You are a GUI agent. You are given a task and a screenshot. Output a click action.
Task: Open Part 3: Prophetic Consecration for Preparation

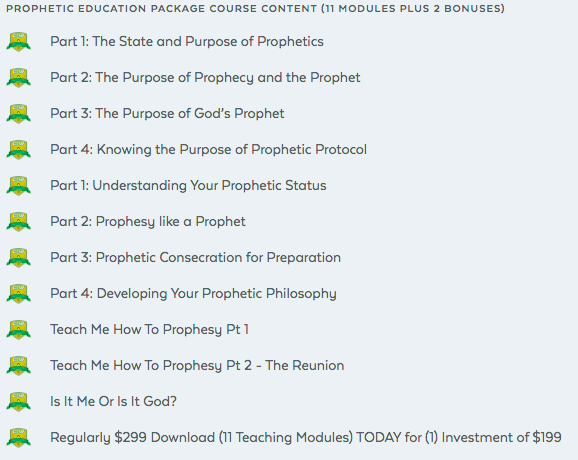[195, 257]
